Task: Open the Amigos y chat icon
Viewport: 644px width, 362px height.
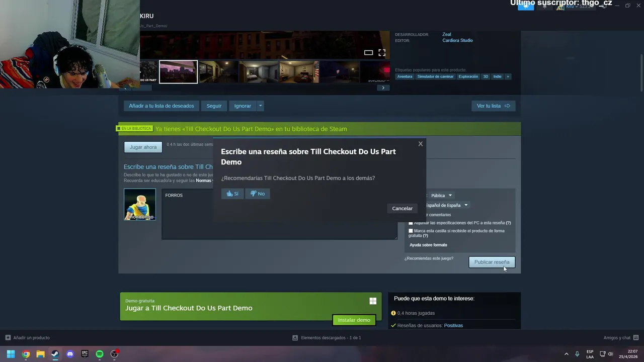Action: point(636,337)
